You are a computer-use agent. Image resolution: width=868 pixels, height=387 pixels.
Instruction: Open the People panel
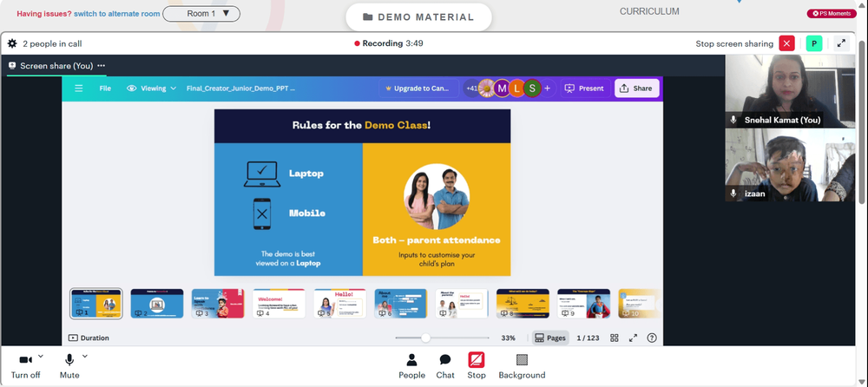click(x=411, y=366)
